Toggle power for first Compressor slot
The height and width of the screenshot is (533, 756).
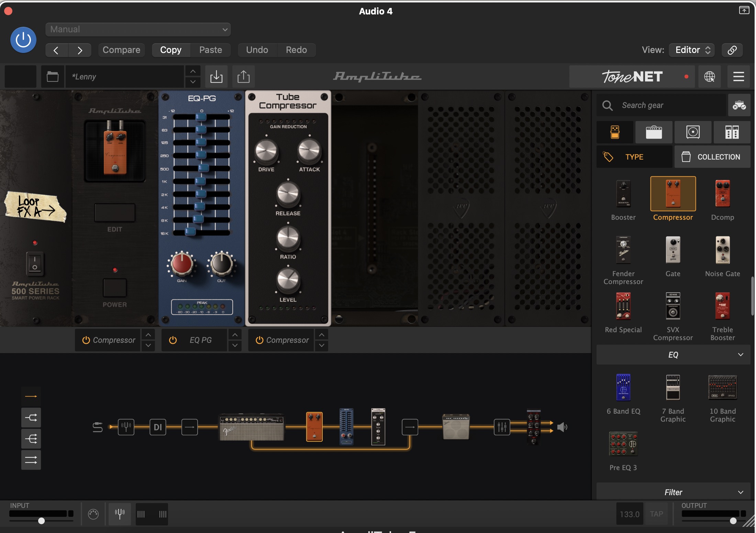86,340
